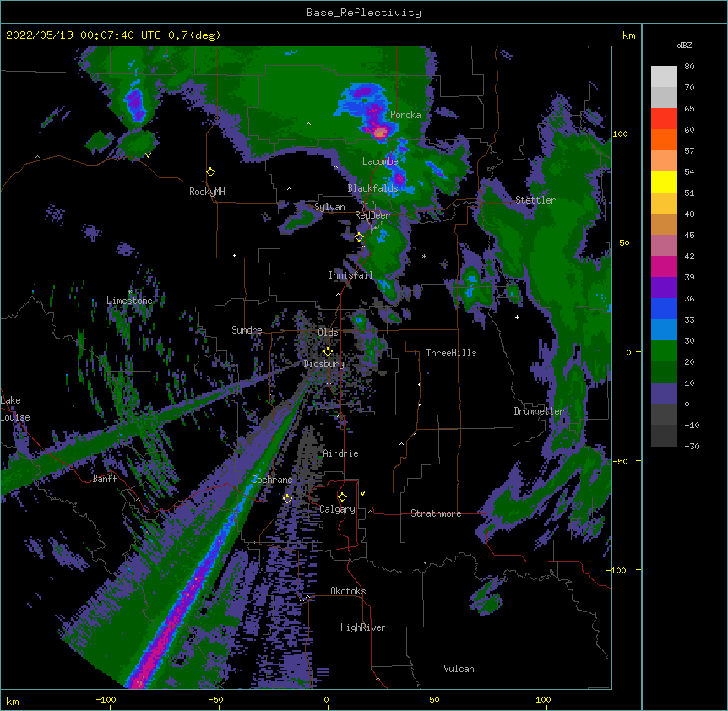Click the Banff town label
Screen dimensions: 728x711
105,479
